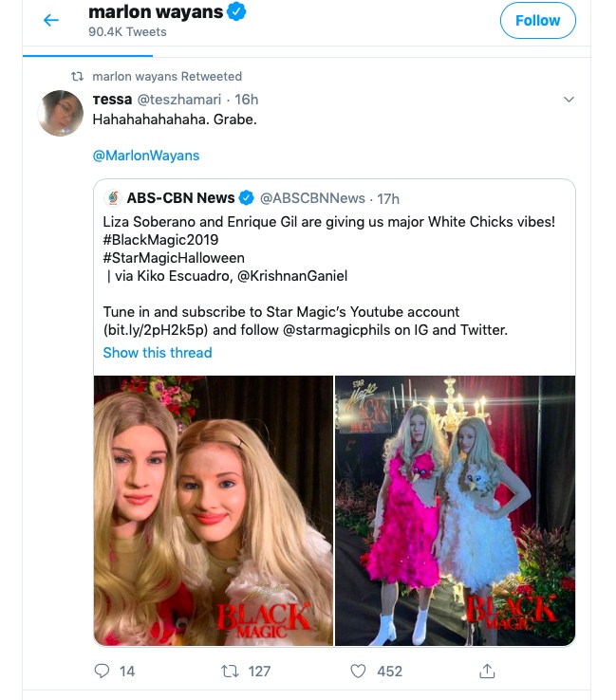Click the @MarlonWayans mention link
Screen dimensions: 616x700
click(146, 156)
